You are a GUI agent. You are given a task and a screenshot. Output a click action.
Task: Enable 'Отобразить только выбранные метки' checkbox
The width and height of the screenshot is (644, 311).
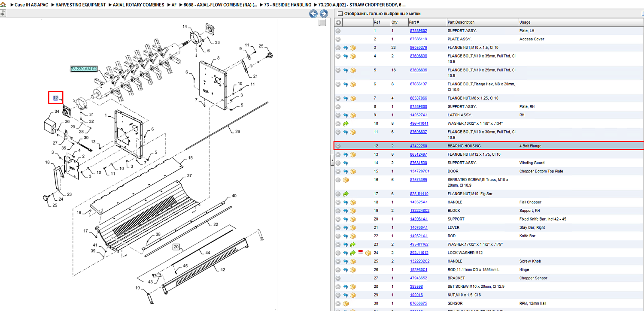click(340, 14)
